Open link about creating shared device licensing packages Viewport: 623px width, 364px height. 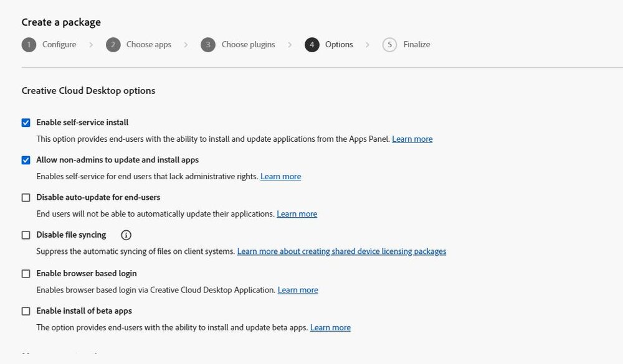pos(341,251)
